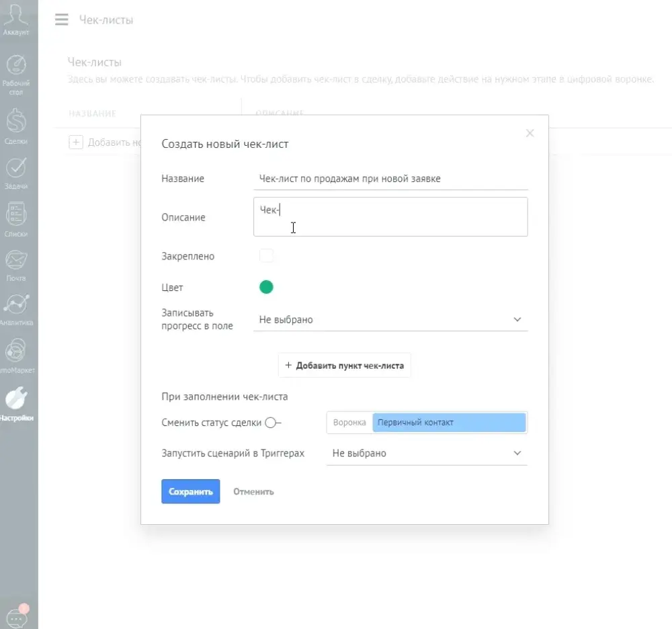Open the Запустить сценарий в Триггерах dropdown
This screenshot has width=672, height=629.
click(427, 454)
